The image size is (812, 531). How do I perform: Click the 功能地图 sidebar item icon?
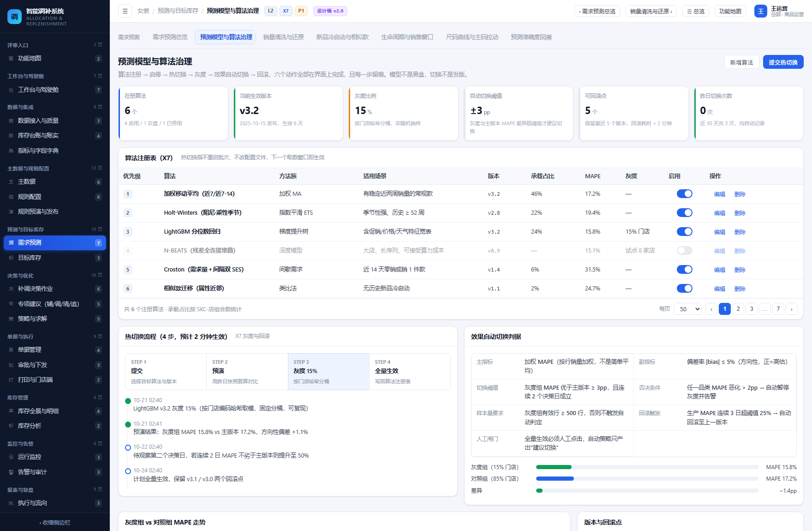tap(11, 59)
